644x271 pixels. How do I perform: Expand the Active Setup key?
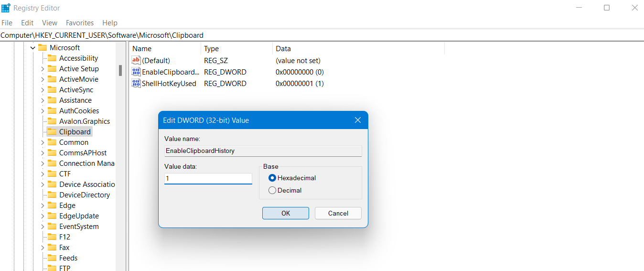click(x=43, y=69)
